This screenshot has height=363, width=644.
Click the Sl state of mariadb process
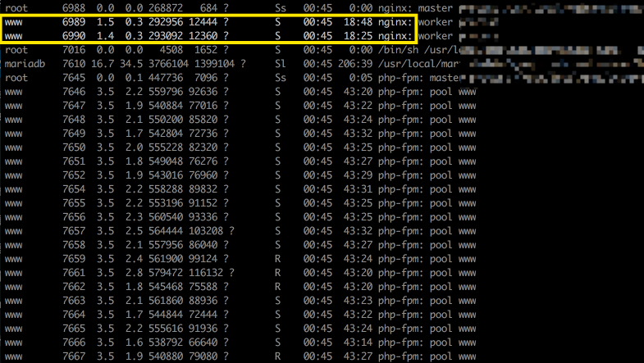click(281, 64)
